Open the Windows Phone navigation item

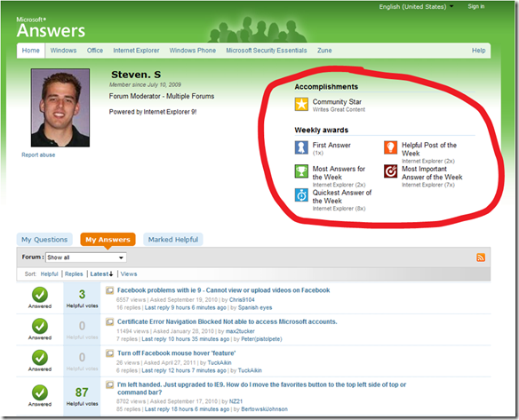pyautogui.click(x=192, y=51)
